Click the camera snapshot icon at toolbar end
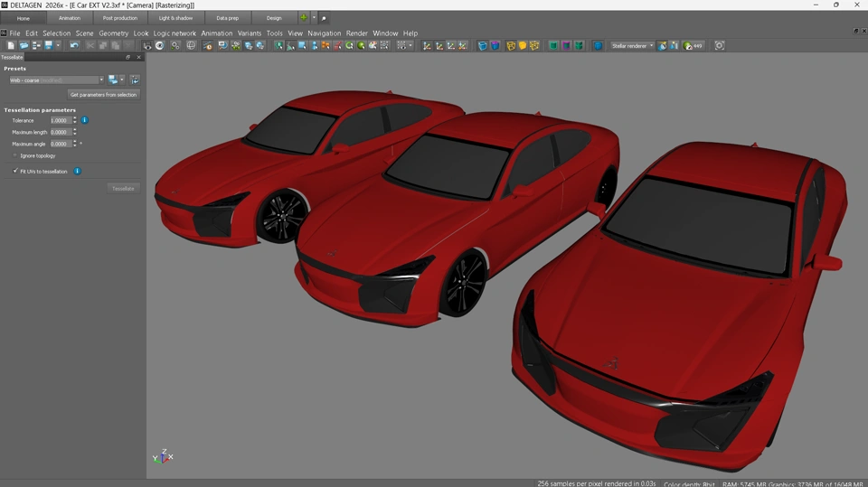868x487 pixels. [719, 45]
